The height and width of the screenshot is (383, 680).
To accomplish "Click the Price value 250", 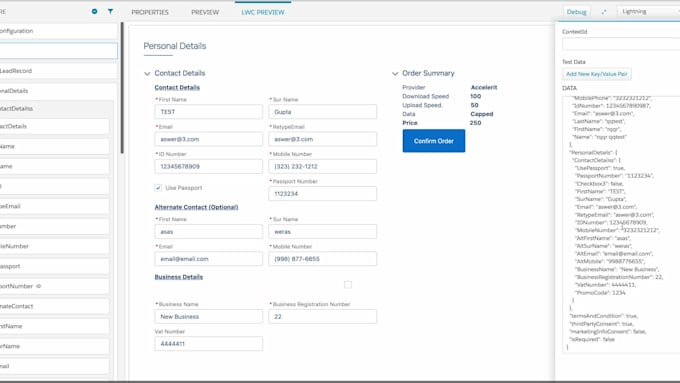I will (x=475, y=123).
